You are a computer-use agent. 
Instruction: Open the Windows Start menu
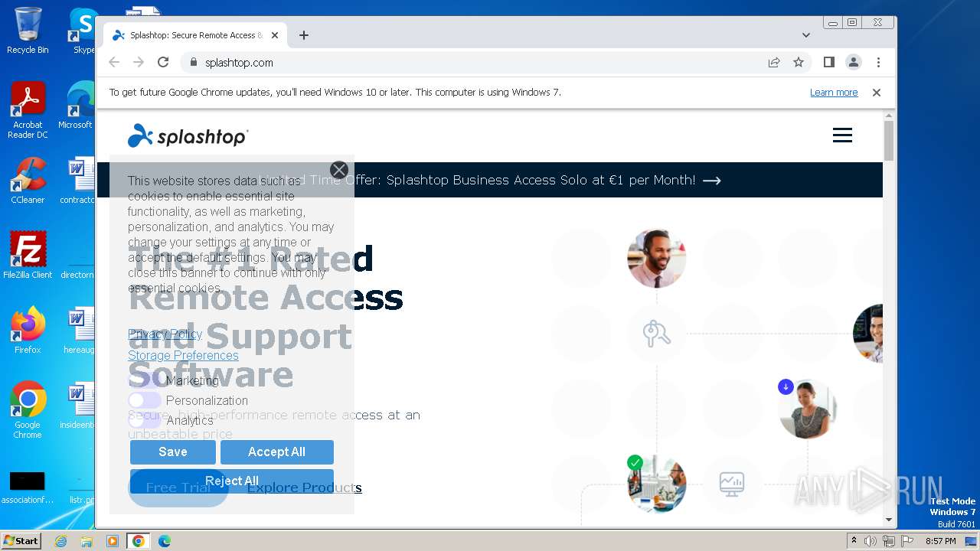pos(21,541)
